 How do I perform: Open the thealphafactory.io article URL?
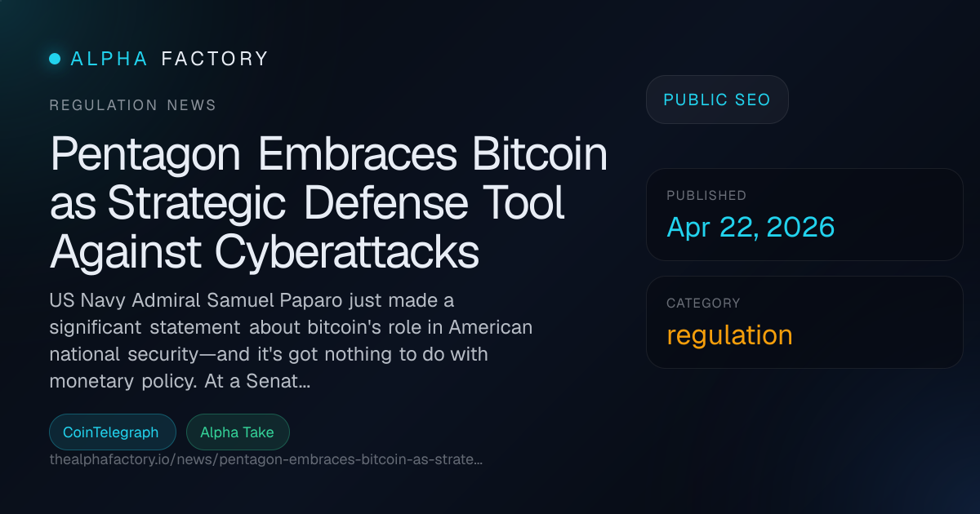[265, 459]
